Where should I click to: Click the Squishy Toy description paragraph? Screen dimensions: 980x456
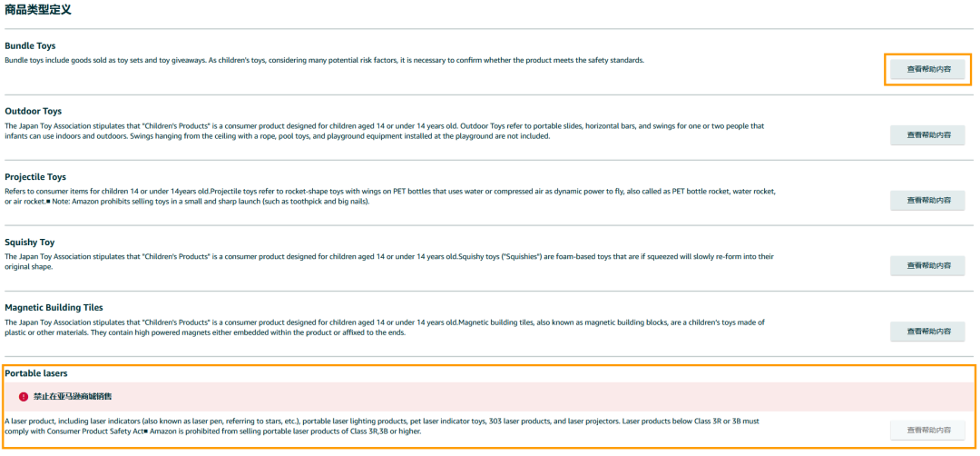point(390,262)
